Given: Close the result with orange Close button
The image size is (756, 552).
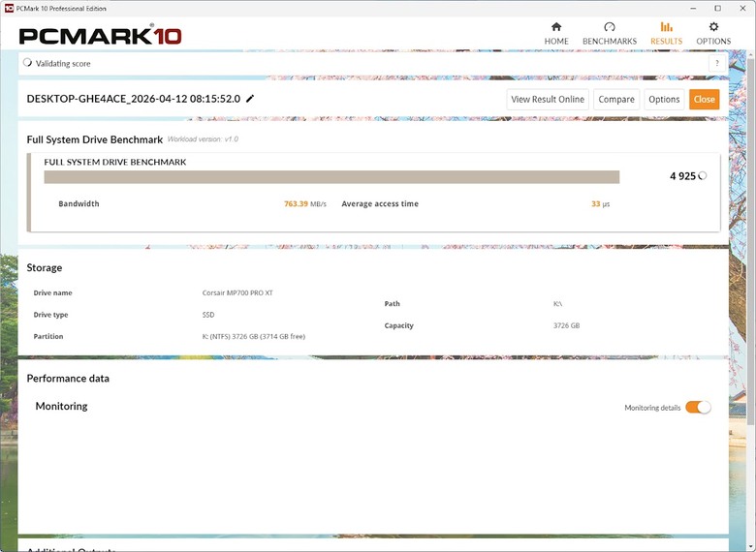Looking at the screenshot, I should point(704,99).
